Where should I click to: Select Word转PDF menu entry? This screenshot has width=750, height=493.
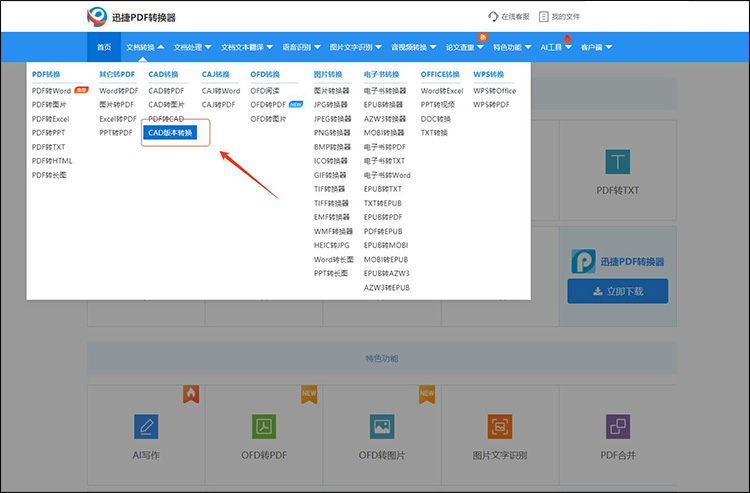click(x=119, y=90)
